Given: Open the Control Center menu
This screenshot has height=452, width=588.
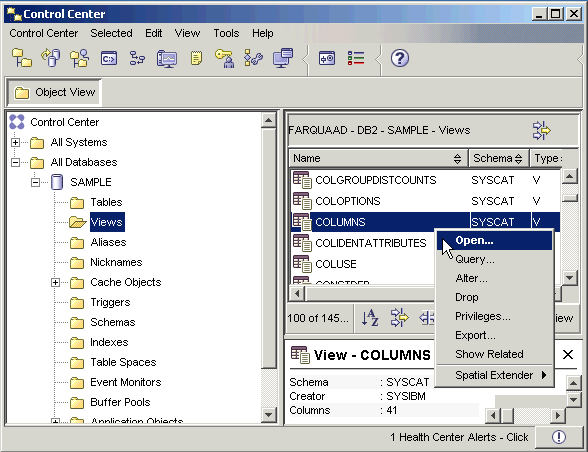Looking at the screenshot, I should pos(44,33).
